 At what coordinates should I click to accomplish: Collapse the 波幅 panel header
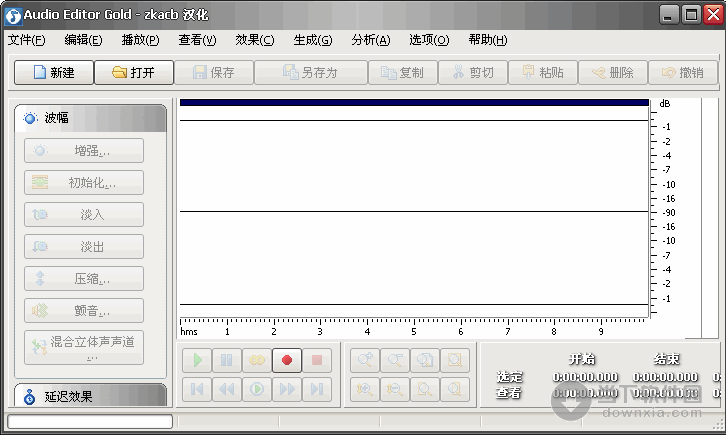pyautogui.click(x=90, y=118)
